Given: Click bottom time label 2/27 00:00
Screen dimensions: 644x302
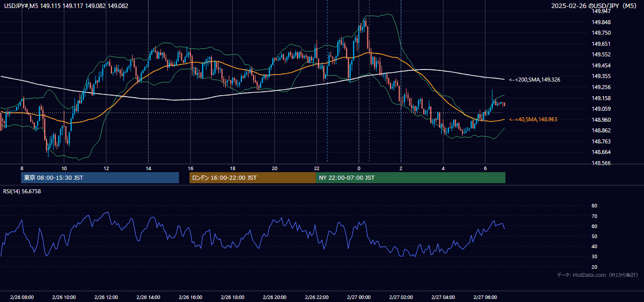Looking at the screenshot, I should click(359, 297).
